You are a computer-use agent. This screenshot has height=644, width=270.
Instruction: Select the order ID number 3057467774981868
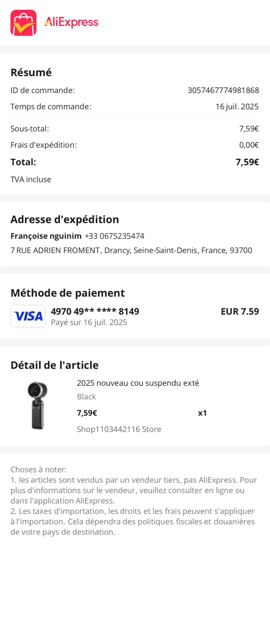click(223, 90)
